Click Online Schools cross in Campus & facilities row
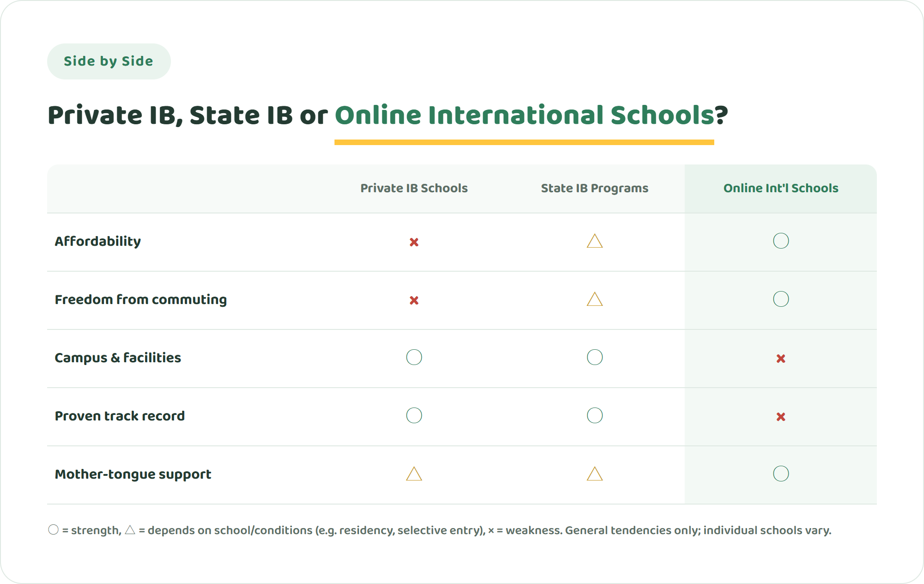 pos(781,359)
